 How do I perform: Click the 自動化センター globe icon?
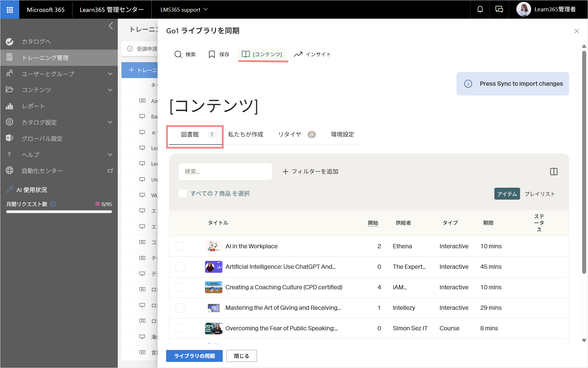(x=9, y=171)
